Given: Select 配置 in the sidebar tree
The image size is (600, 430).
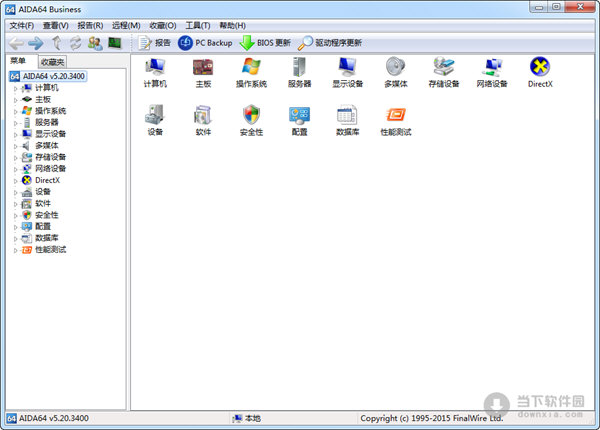Looking at the screenshot, I should [36, 226].
